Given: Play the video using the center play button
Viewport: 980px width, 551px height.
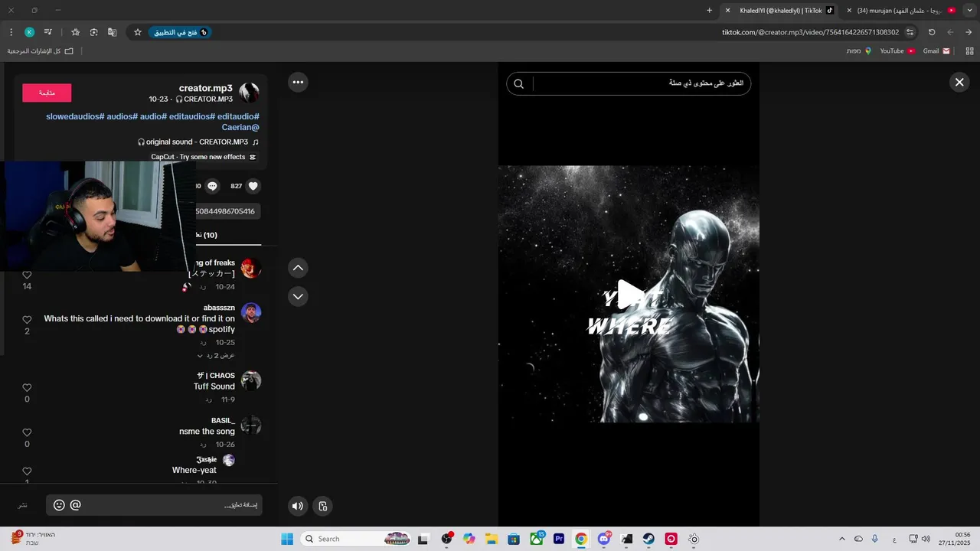Looking at the screenshot, I should (629, 295).
